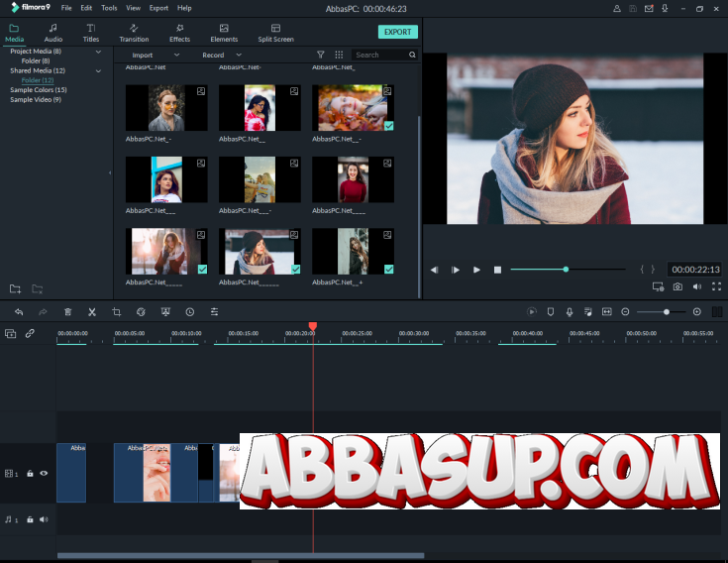Take a snapshot with the camera icon
The image size is (728, 563).
pyautogui.click(x=677, y=286)
